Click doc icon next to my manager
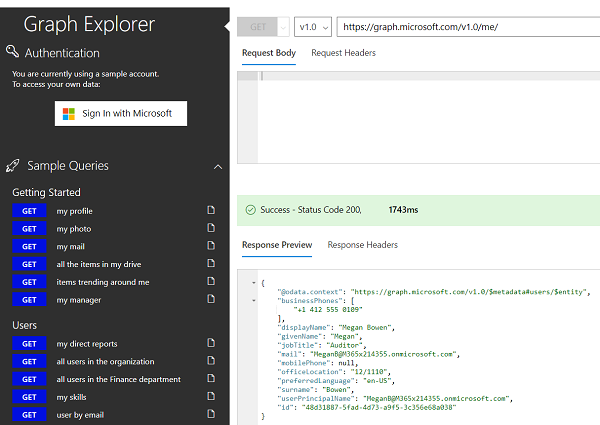 coord(211,300)
